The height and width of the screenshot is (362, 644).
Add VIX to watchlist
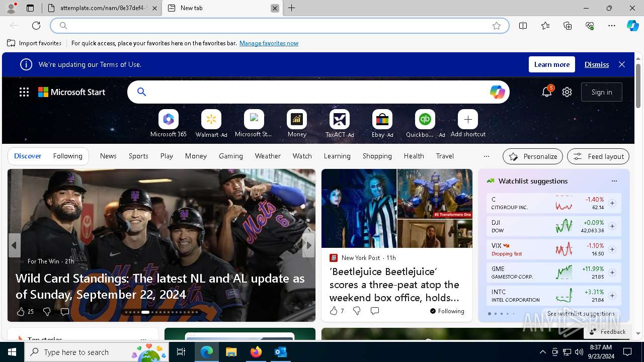(x=612, y=249)
